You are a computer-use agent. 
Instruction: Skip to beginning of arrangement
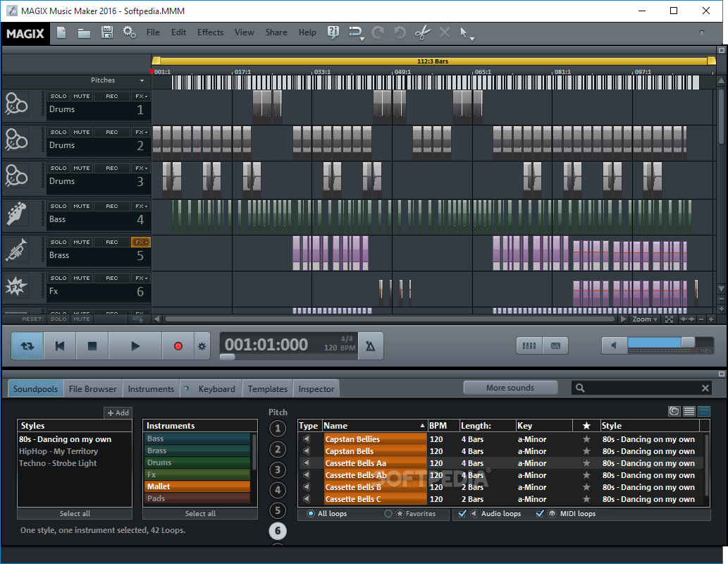tap(60, 346)
